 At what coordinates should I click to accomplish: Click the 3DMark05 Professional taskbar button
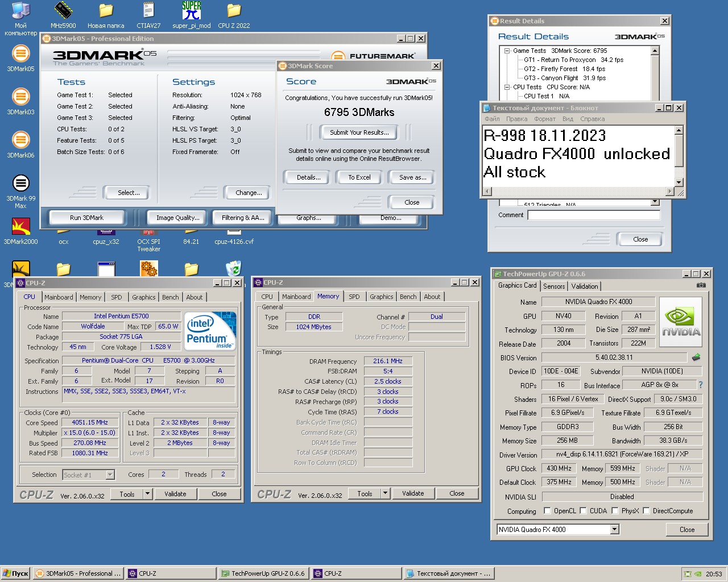point(78,573)
